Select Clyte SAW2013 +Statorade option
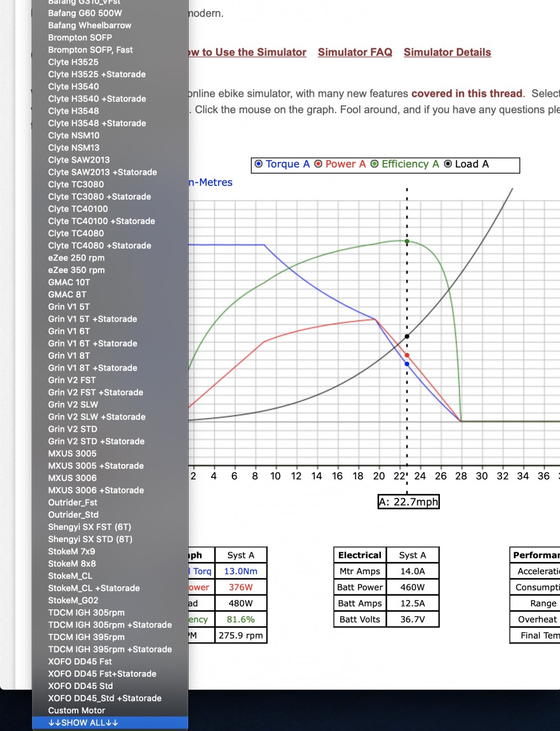 click(110, 172)
